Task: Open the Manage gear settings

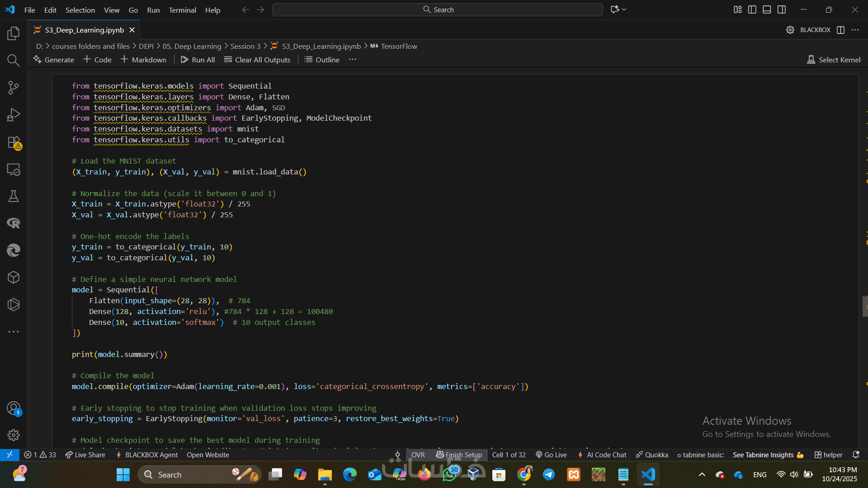Action: pyautogui.click(x=14, y=435)
